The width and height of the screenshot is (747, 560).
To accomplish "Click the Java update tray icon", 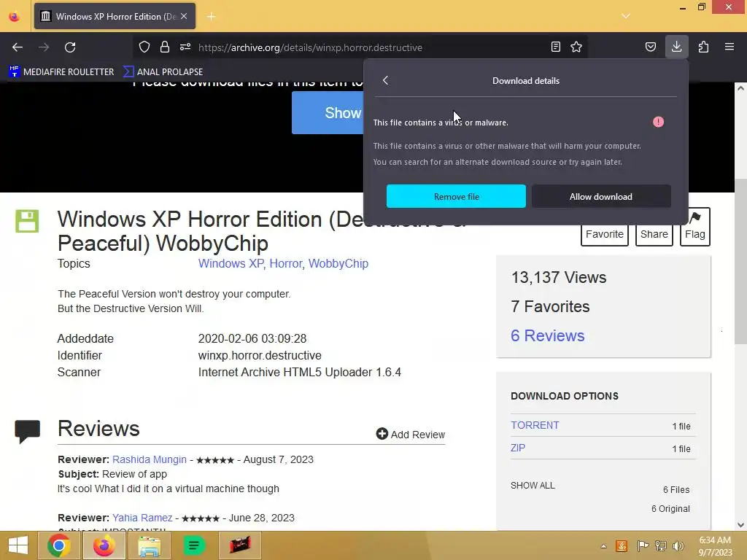I will tap(622, 545).
